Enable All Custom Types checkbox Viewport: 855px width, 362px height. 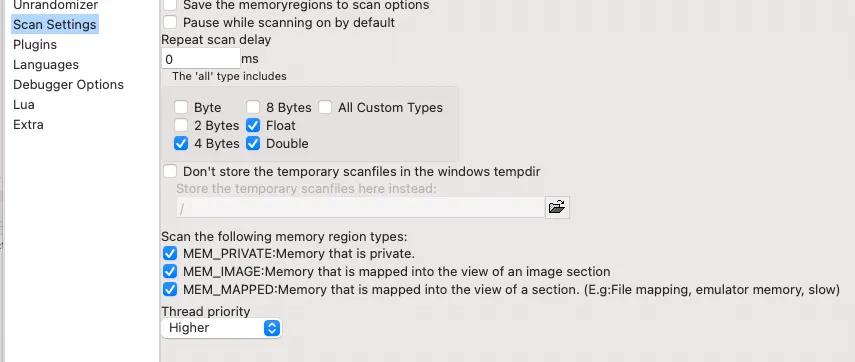pos(325,107)
